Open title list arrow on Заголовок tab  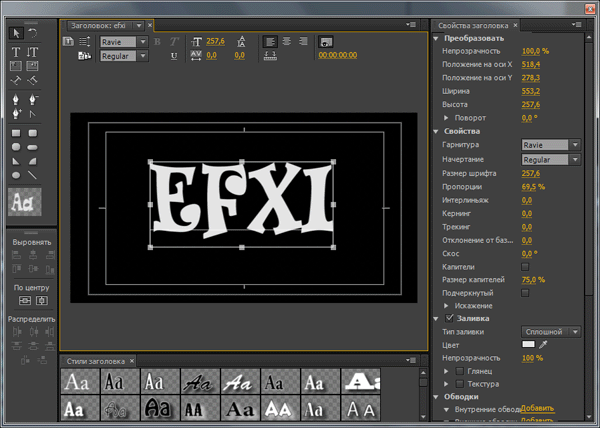[139, 26]
